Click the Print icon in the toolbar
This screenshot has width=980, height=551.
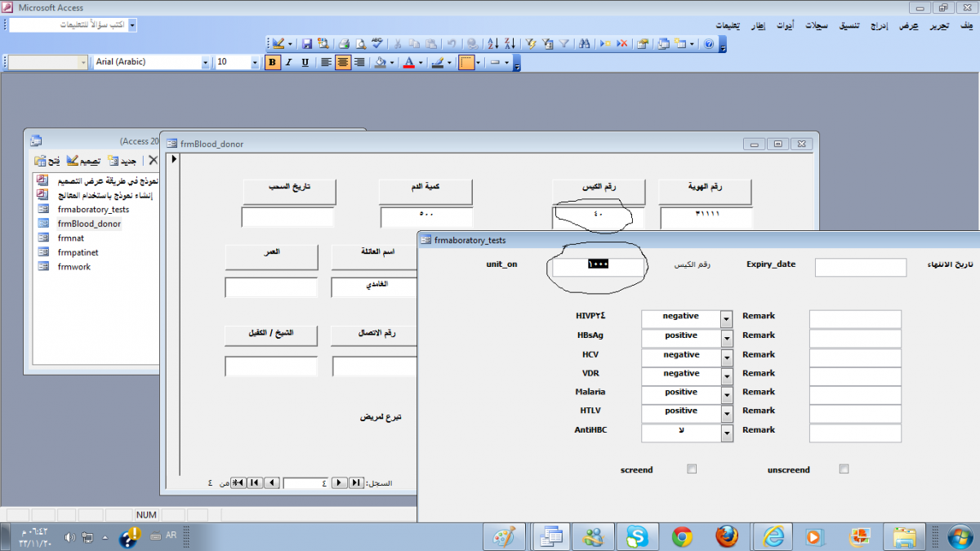344,43
